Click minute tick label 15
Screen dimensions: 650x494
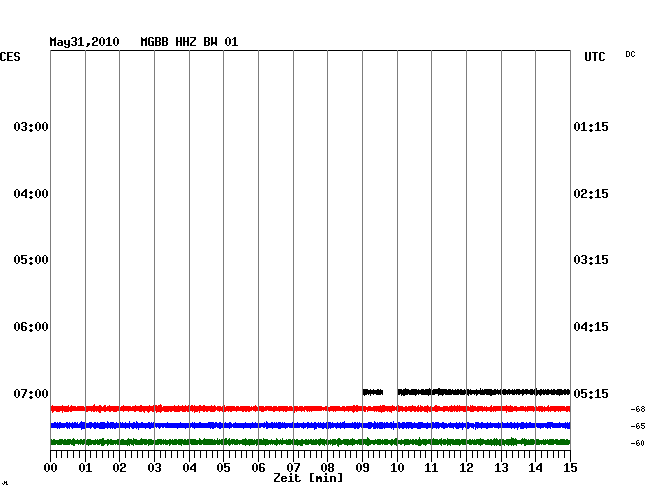[570, 468]
